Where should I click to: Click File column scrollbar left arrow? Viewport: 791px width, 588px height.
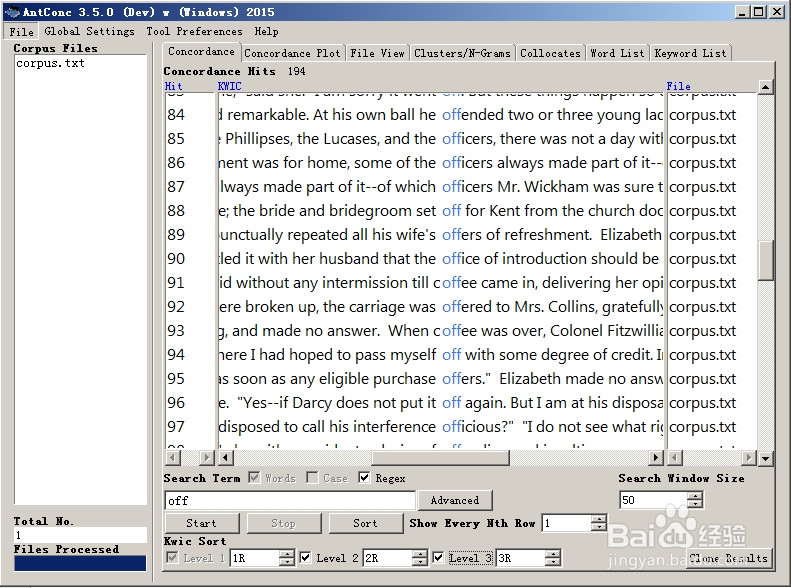(x=675, y=458)
